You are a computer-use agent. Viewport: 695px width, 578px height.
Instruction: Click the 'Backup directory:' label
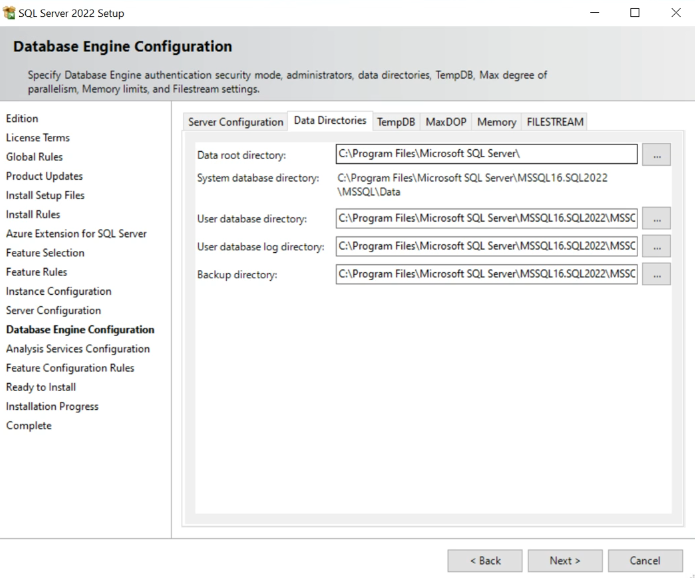click(237, 275)
